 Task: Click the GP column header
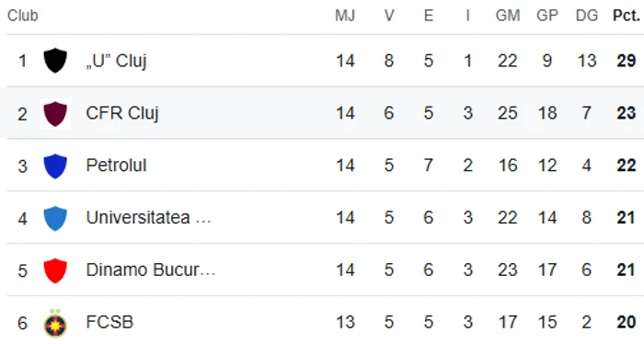(x=547, y=16)
